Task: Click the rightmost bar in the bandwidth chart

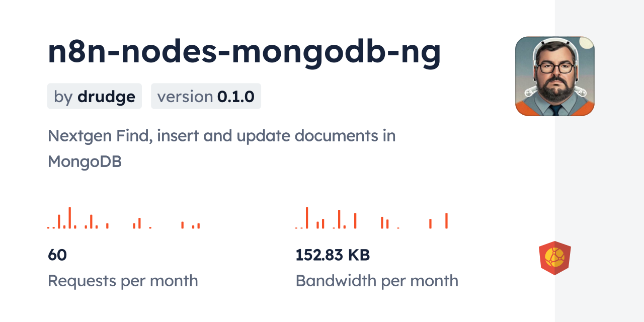Action: click(x=446, y=221)
